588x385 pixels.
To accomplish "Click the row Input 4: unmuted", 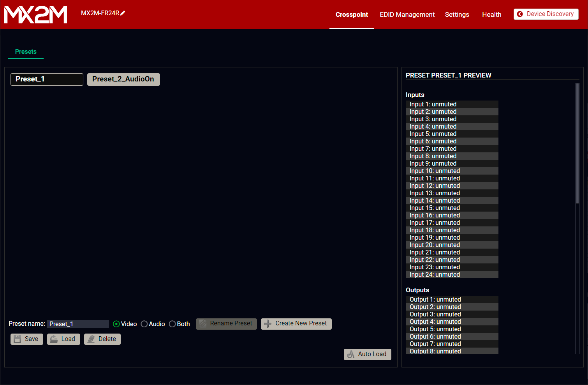I will tap(452, 127).
